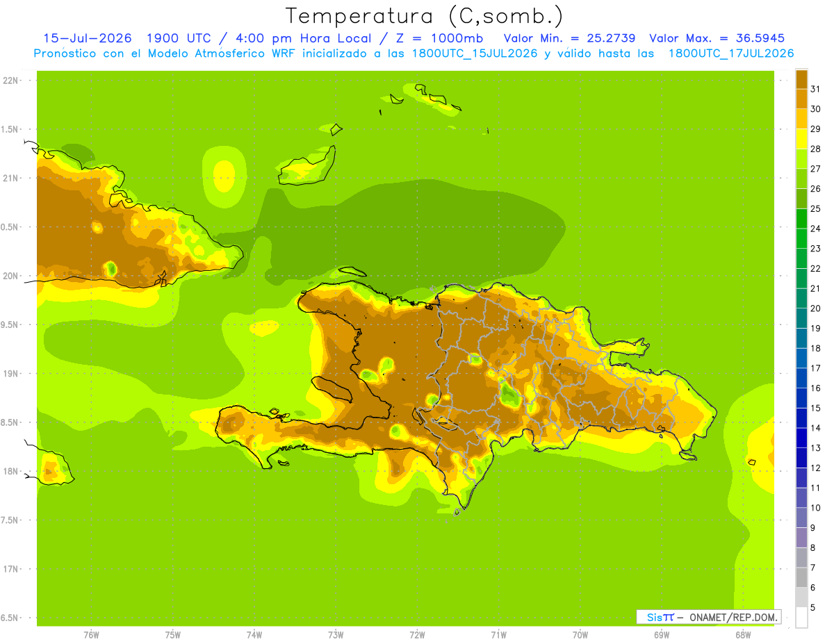
Task: Click the 'Valor Max. = 36.5945' text
Action: click(x=717, y=38)
